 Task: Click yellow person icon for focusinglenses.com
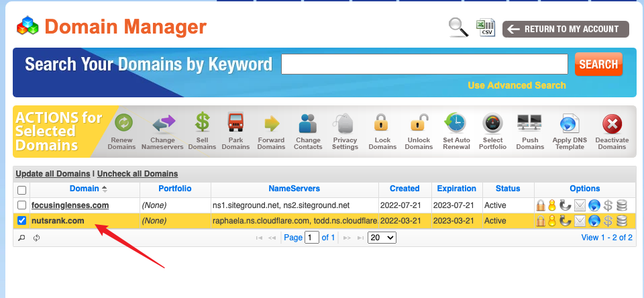coord(552,205)
